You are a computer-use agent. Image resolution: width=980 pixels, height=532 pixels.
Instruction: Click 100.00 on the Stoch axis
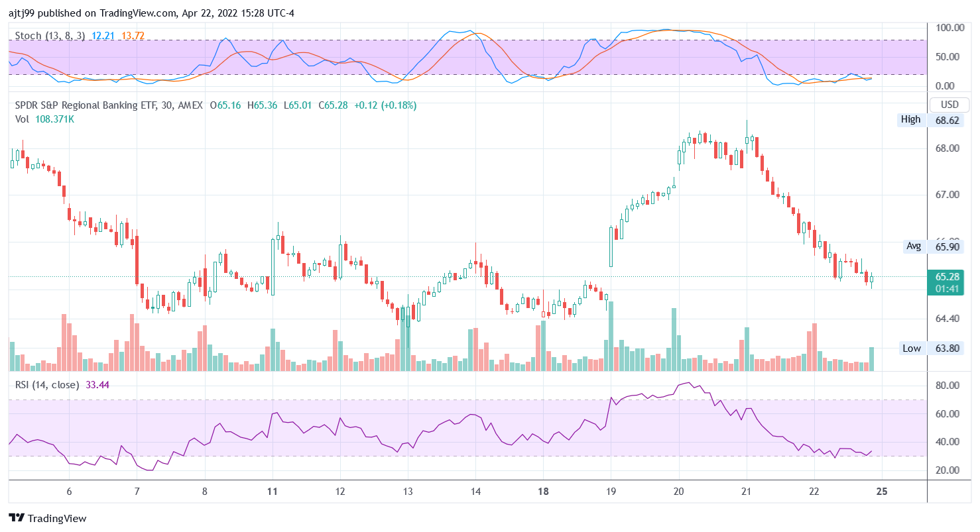click(x=949, y=27)
